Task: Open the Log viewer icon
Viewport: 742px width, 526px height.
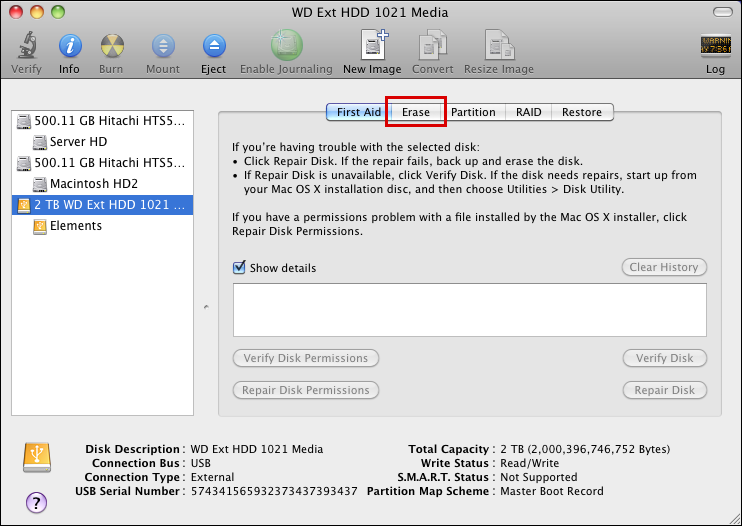Action: 715,46
